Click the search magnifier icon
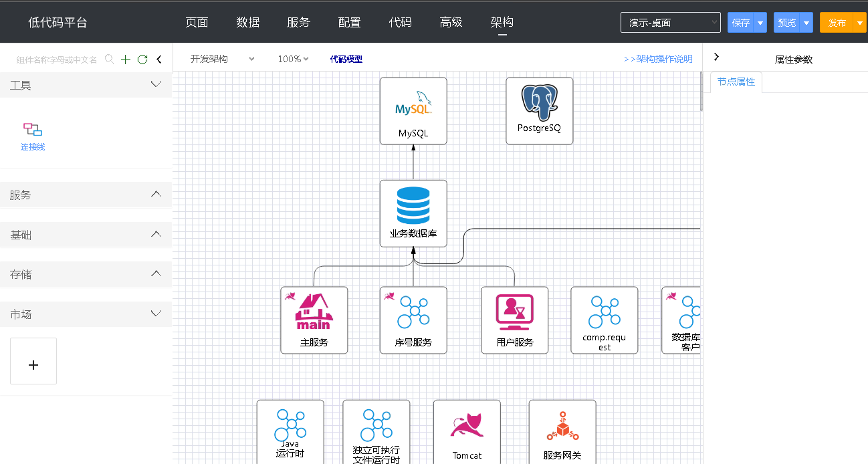Viewport: 868px width, 464px height. pos(110,60)
